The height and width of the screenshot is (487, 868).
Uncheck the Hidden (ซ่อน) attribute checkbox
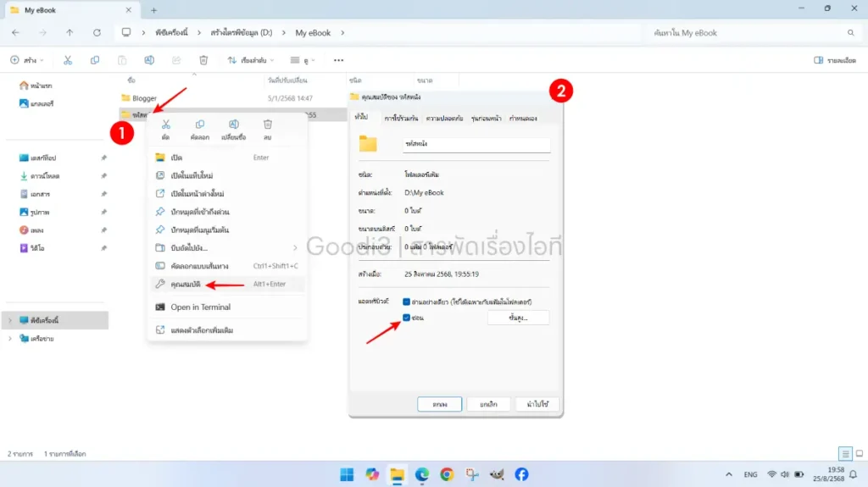407,318
